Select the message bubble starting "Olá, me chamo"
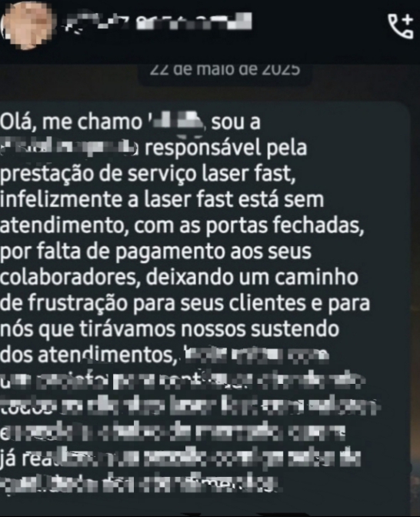The image size is (420, 517). [205, 299]
